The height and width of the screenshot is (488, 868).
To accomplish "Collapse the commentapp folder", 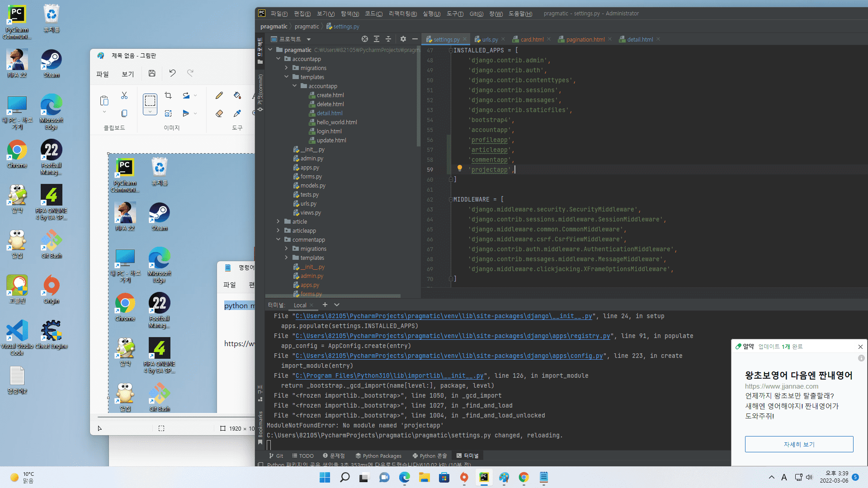I will (x=278, y=239).
